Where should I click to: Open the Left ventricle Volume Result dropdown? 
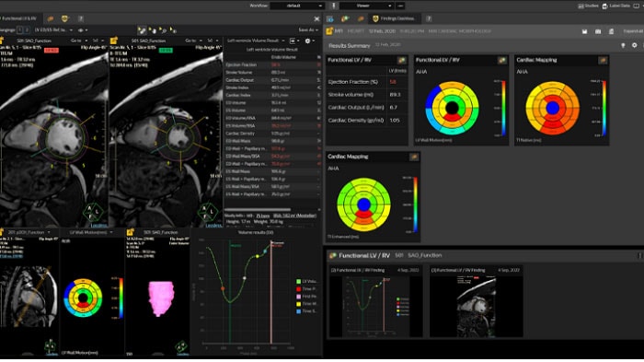pos(256,41)
